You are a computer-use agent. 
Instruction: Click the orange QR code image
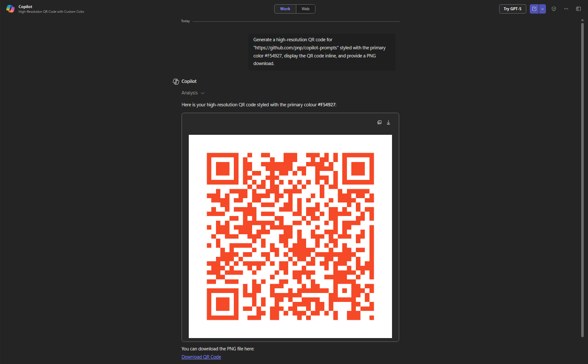pyautogui.click(x=290, y=236)
